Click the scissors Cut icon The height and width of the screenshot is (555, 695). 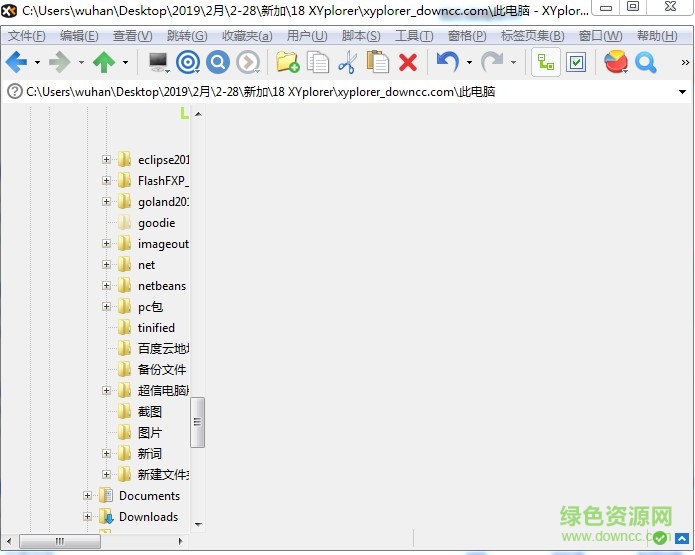coord(347,63)
